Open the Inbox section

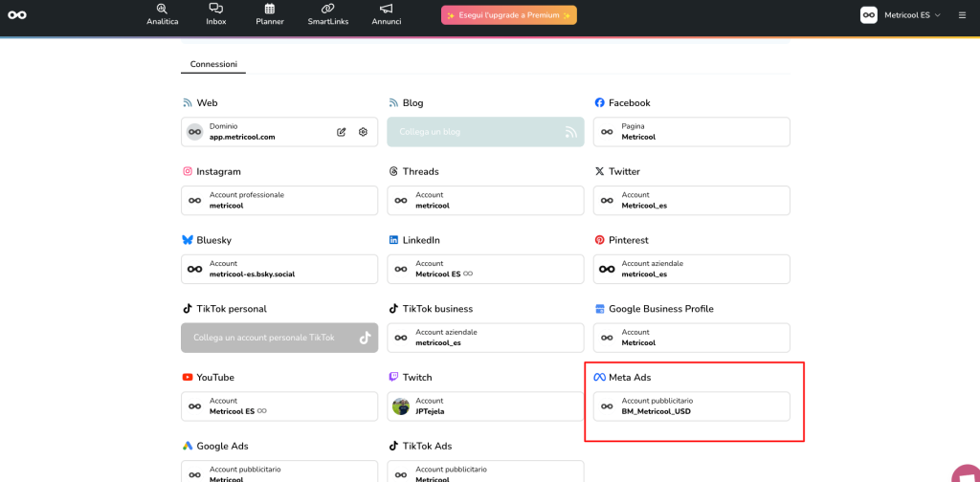(215, 14)
